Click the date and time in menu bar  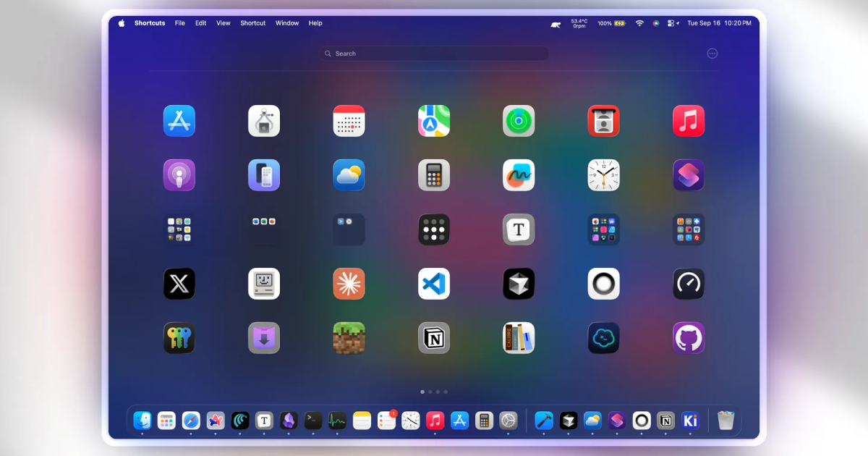coord(719,23)
